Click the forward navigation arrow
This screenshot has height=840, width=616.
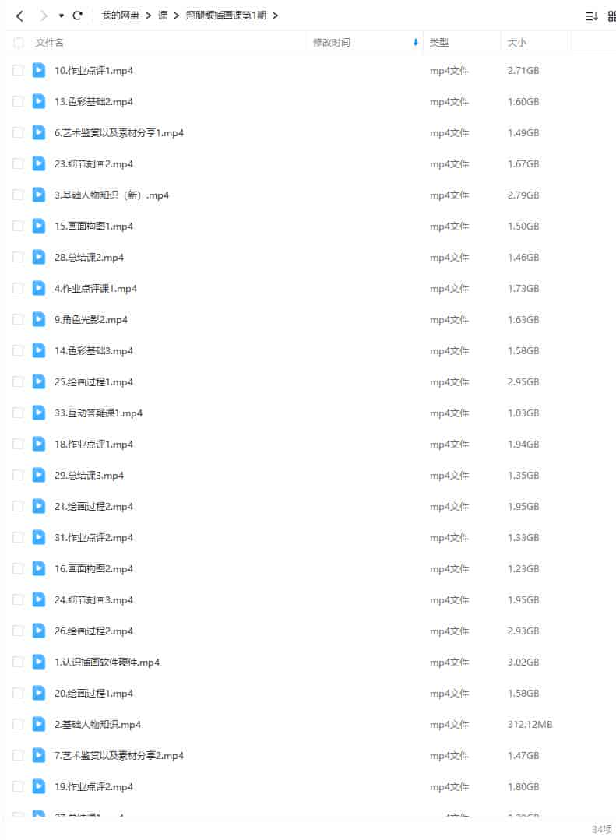click(x=44, y=16)
